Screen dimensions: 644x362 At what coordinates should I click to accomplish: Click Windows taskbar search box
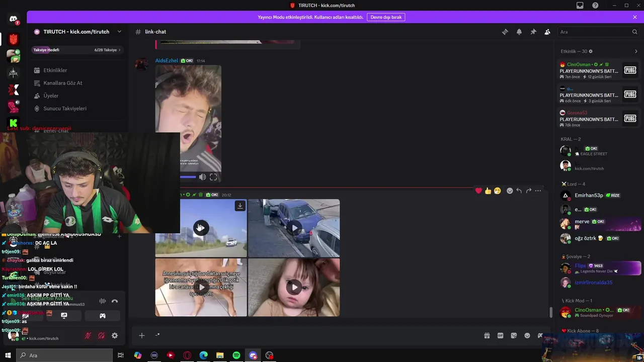[x=64, y=355]
